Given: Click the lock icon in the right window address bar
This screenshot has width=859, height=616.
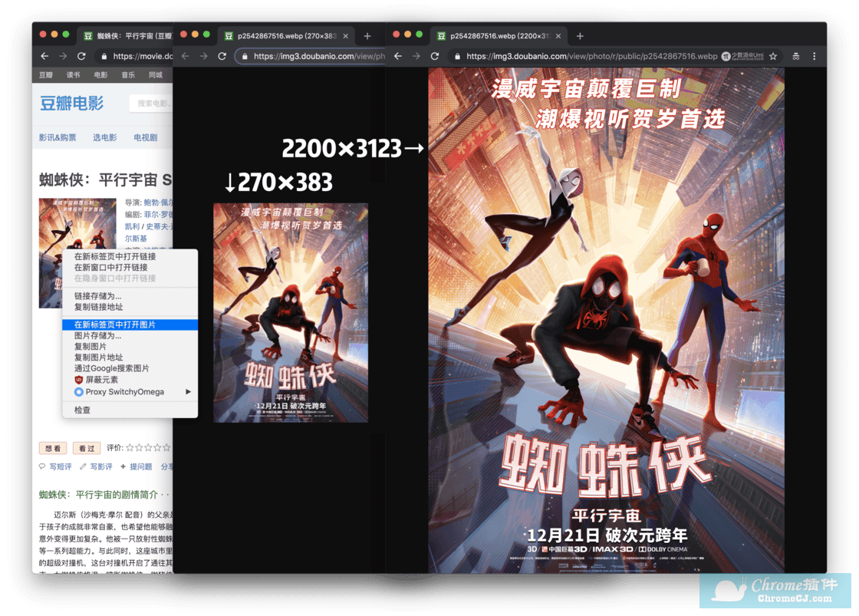Looking at the screenshot, I should [457, 56].
